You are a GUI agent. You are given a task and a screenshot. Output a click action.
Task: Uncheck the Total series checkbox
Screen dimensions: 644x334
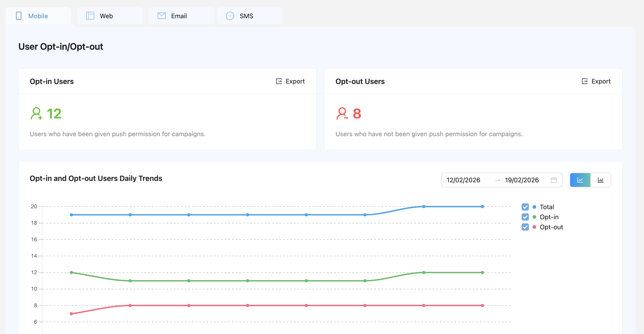pos(525,207)
